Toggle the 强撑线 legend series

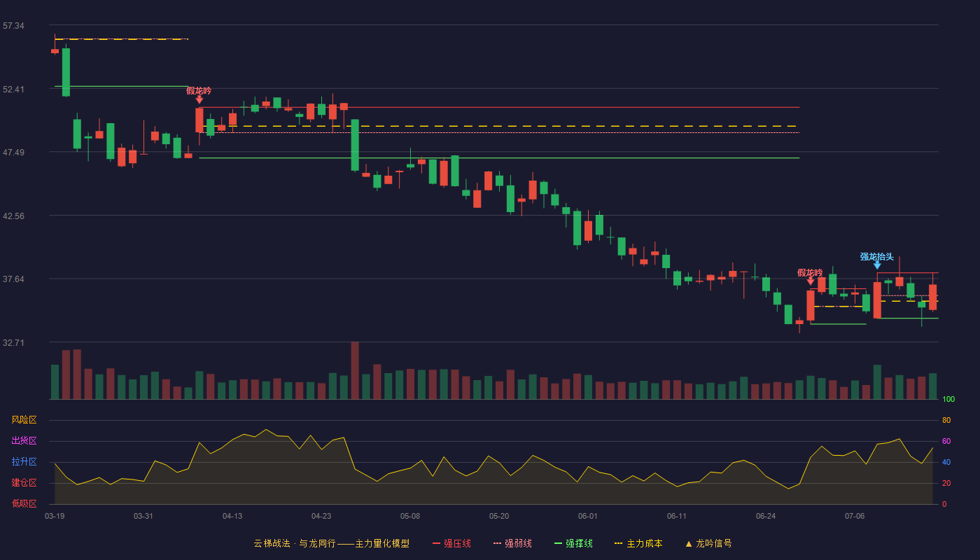click(573, 543)
